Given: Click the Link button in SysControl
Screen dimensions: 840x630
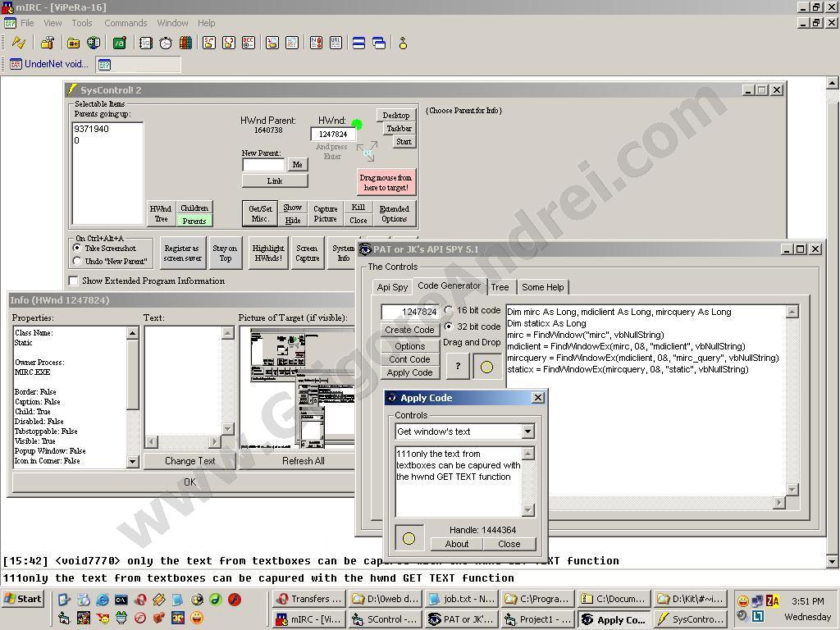Looking at the screenshot, I should [x=275, y=181].
